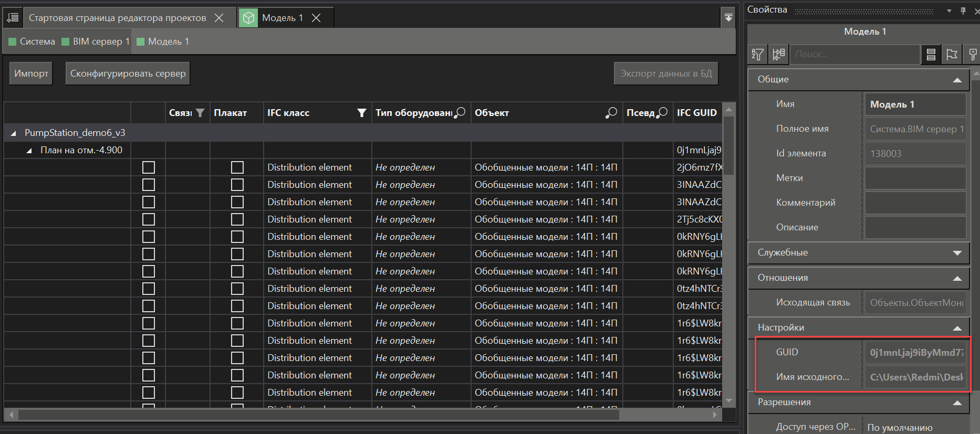Click the alphabetical sort filter icon in Свойства
980x434 pixels.
[757, 54]
